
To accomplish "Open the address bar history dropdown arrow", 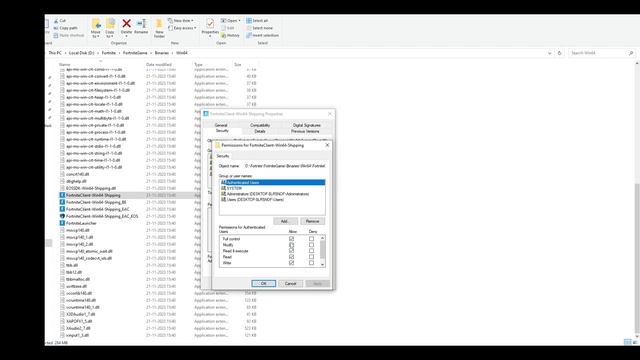I will pos(549,53).
